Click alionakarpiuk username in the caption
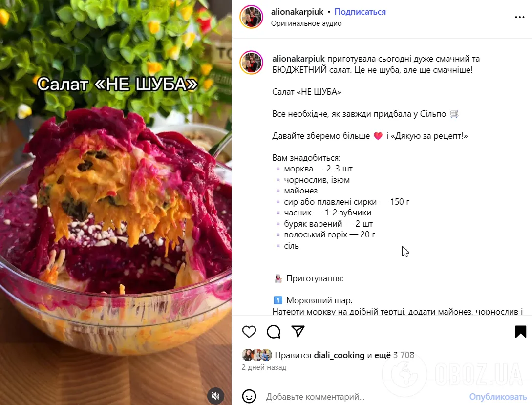Image resolution: width=532 pixels, height=405 pixels. point(298,59)
